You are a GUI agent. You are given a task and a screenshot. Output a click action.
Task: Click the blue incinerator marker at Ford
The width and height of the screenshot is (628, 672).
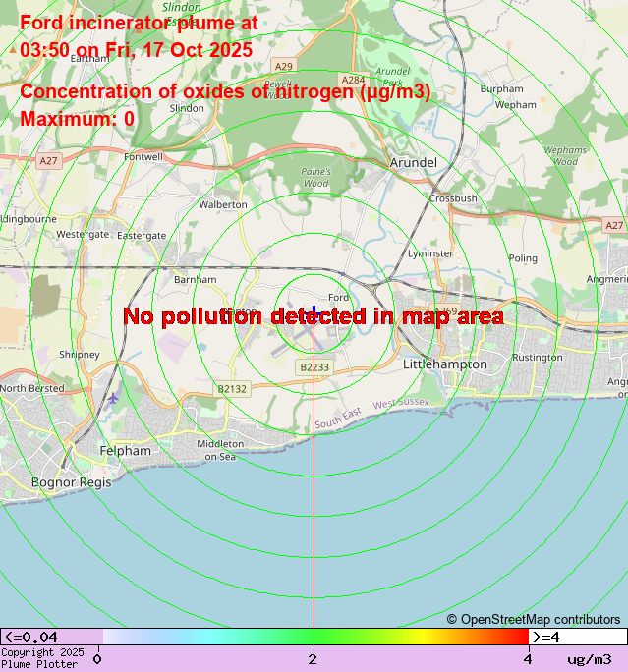point(314,310)
